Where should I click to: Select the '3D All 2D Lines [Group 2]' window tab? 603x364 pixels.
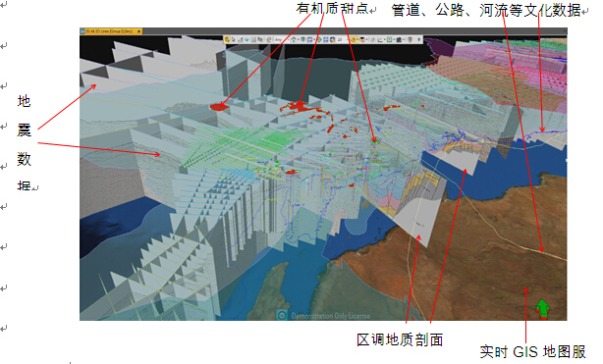[109, 31]
